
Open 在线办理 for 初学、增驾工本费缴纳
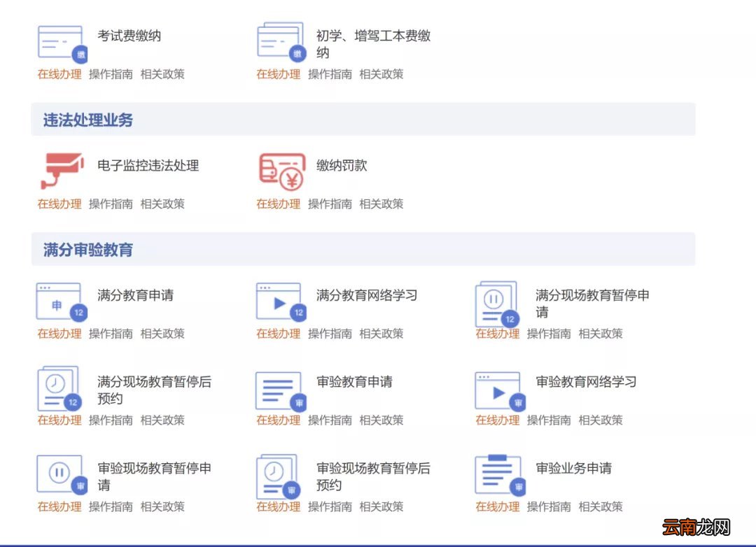point(278,74)
